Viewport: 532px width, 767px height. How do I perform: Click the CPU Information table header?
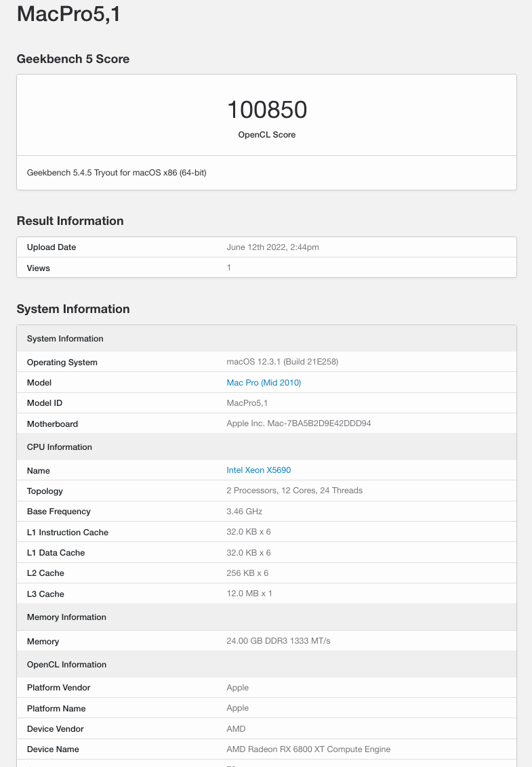(x=267, y=447)
